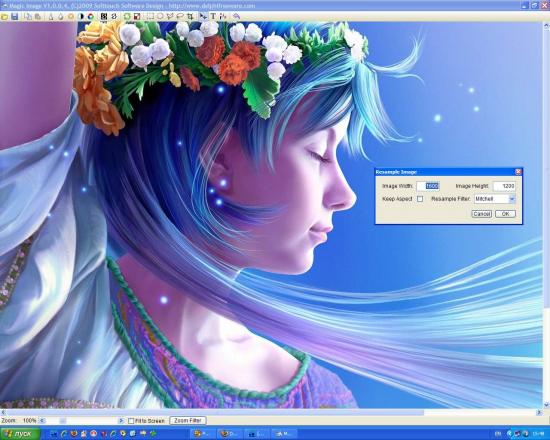Select the Text tool
The width and height of the screenshot is (550, 440).
(x=213, y=16)
